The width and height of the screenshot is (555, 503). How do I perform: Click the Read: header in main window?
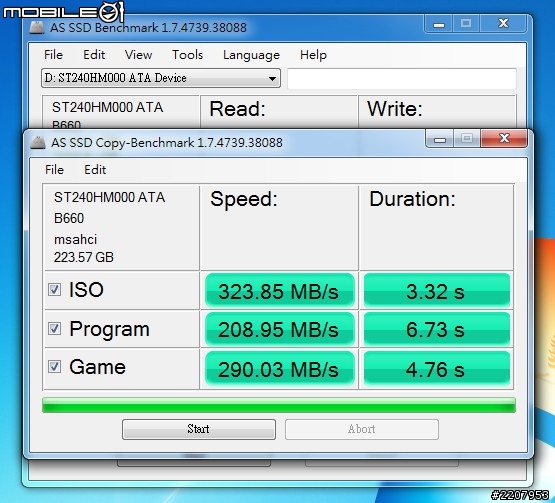[x=237, y=109]
